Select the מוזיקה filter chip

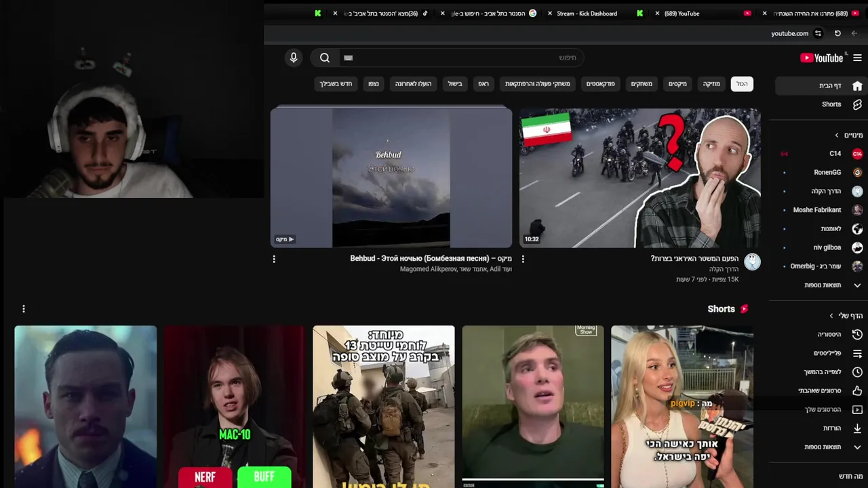click(711, 84)
